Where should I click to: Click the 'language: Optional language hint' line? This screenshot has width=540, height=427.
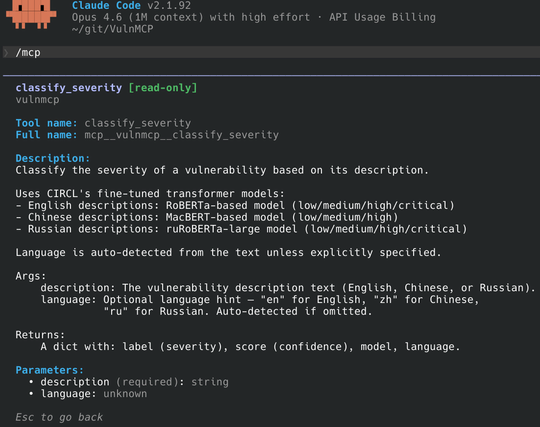260,300
